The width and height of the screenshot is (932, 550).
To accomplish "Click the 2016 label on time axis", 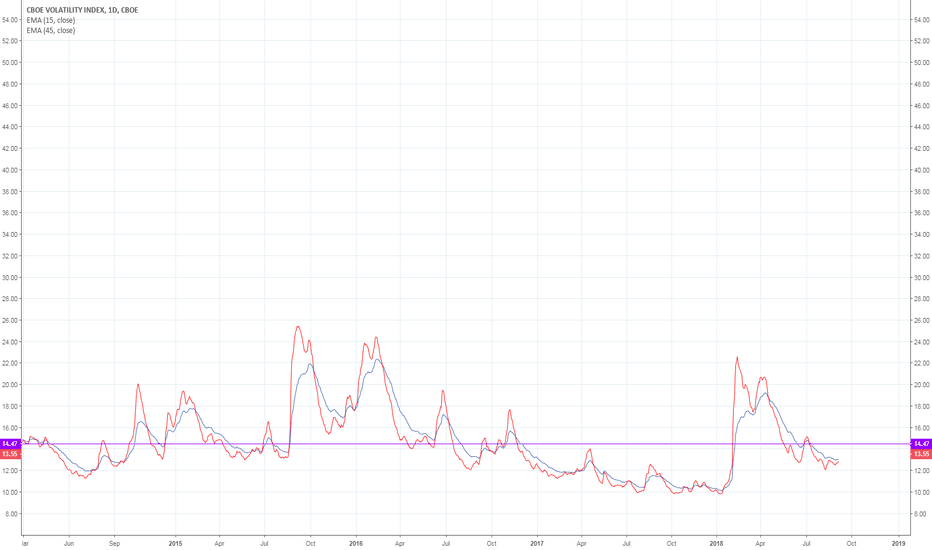I will tap(356, 543).
